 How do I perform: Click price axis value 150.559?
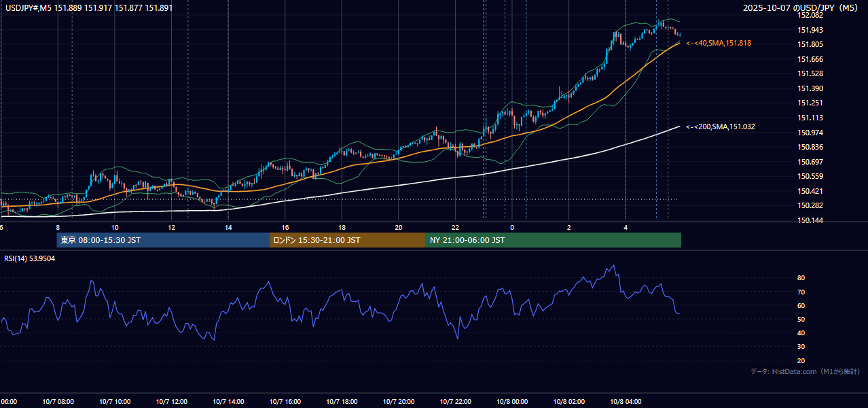(810, 177)
